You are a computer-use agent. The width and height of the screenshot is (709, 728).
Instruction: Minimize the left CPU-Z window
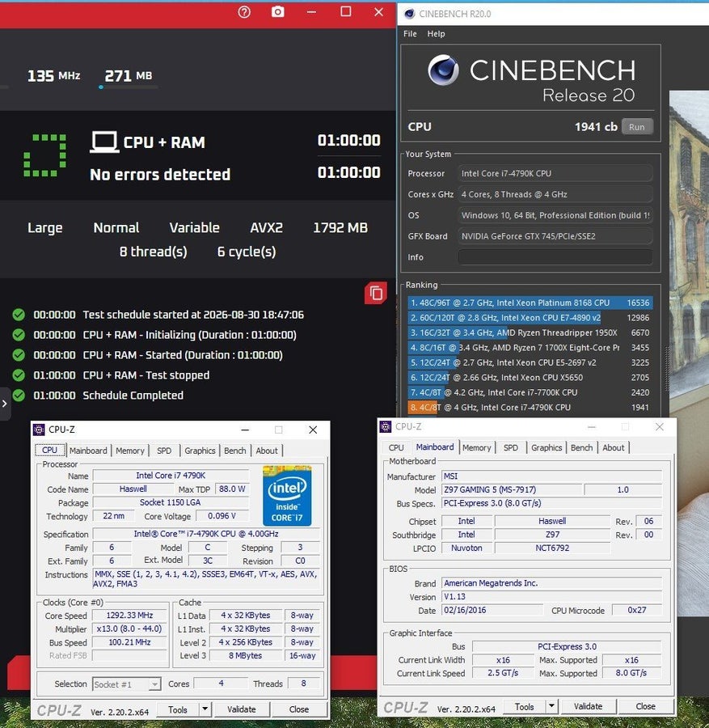tap(245, 430)
